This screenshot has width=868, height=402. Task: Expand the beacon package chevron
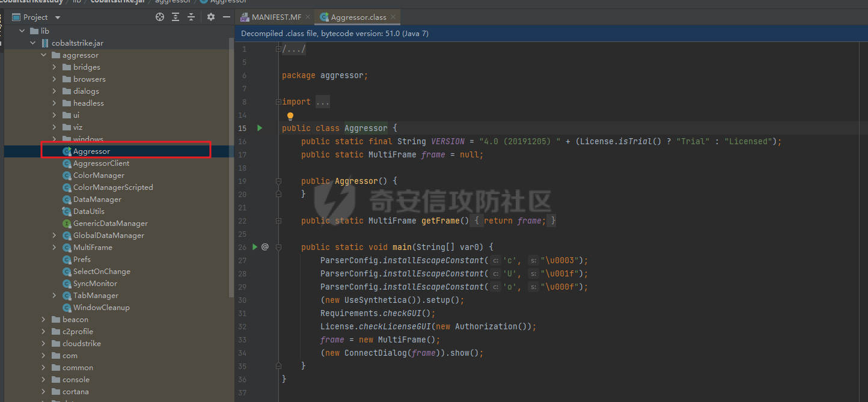44,320
